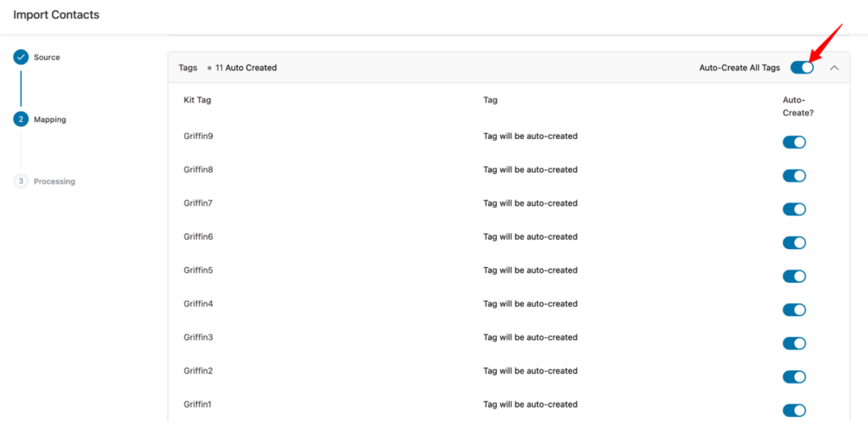The height and width of the screenshot is (422, 868).
Task: Click the Tags section header title
Action: 187,68
